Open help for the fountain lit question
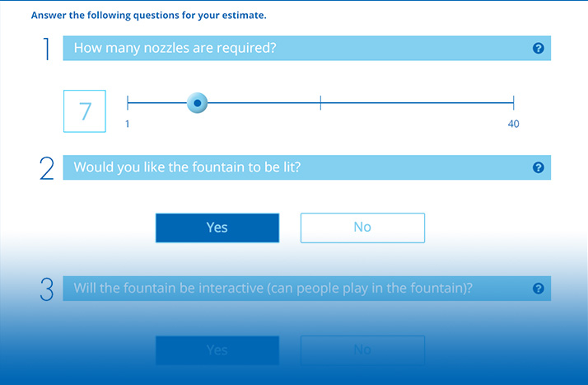Viewport: 588px width, 385px height. tap(538, 167)
